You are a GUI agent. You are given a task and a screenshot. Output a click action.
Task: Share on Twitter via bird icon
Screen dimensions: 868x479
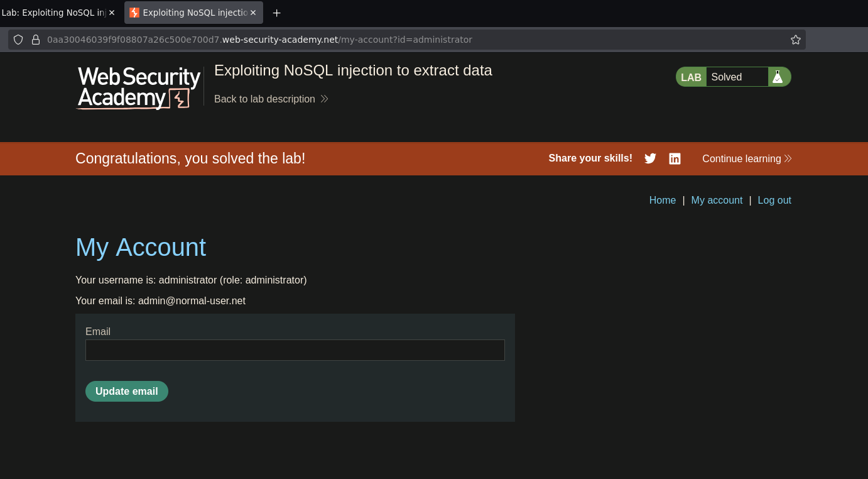coord(650,158)
